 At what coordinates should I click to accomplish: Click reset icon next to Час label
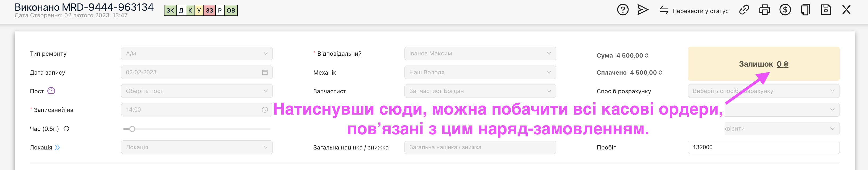(66, 128)
